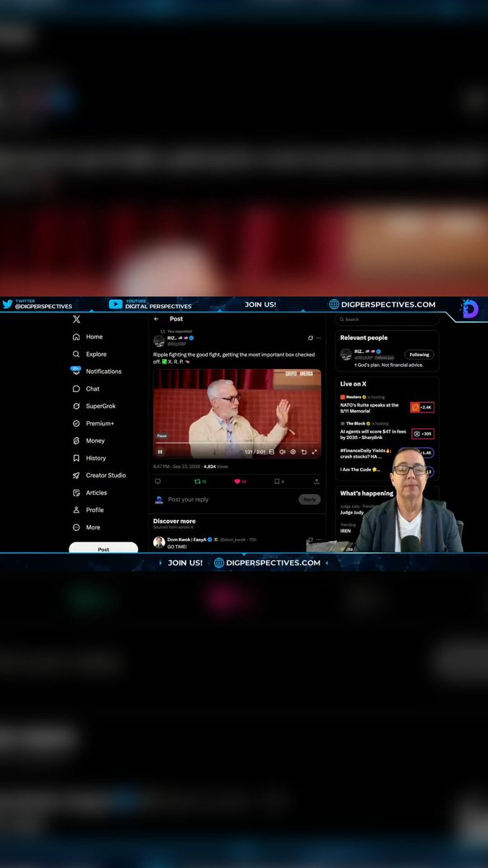Screen dimensions: 488x868
Task: Click the Reply button
Action: (309, 500)
